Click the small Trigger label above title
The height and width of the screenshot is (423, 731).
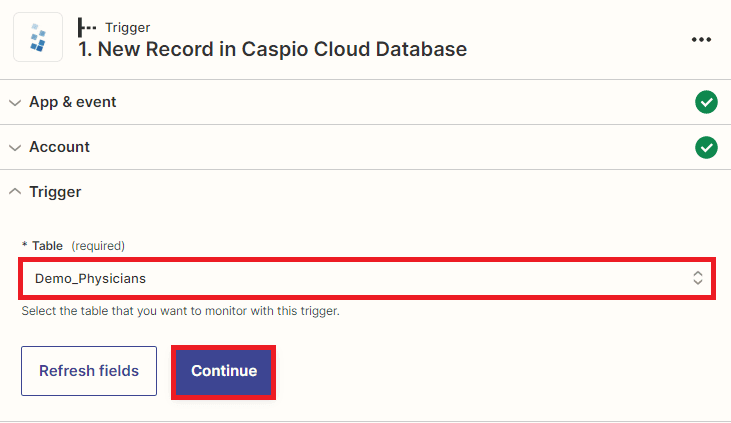127,27
